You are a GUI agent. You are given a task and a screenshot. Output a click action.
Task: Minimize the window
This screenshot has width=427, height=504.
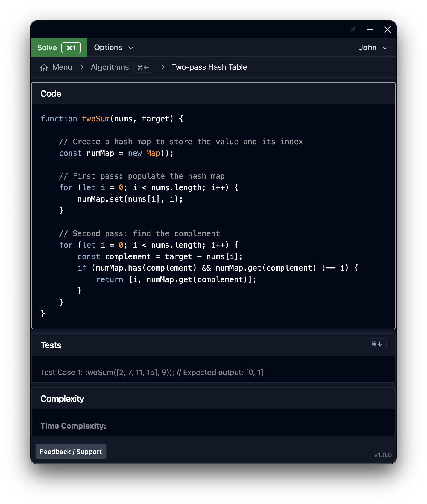[x=370, y=29]
